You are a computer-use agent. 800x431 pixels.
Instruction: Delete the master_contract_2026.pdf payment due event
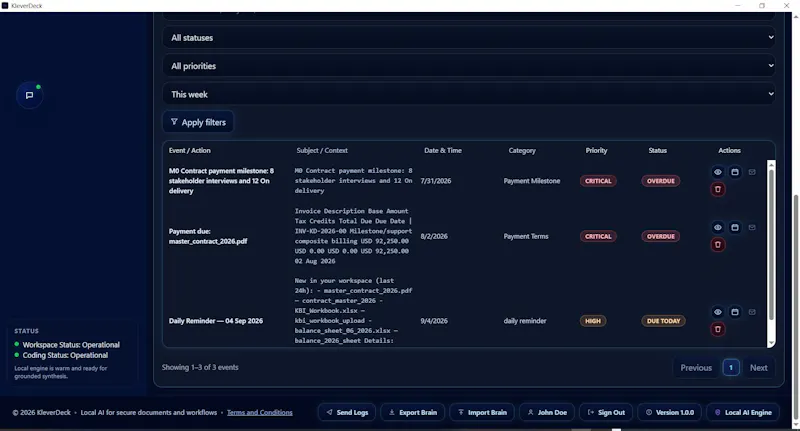point(717,245)
